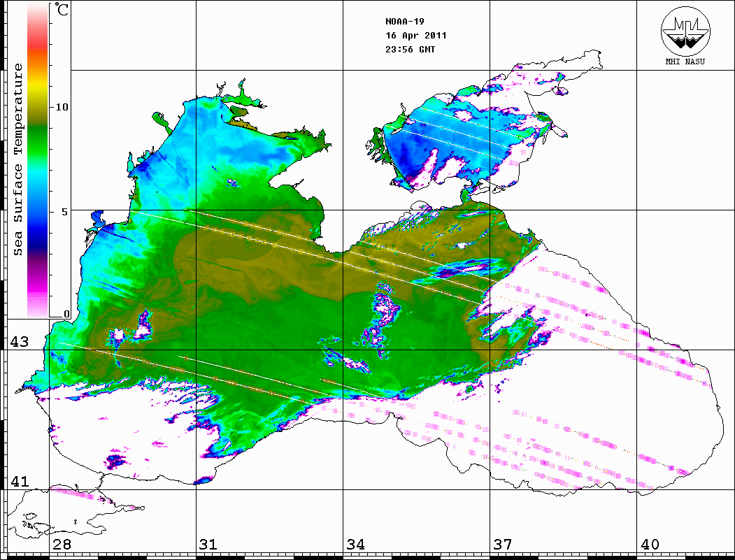
Task: Click longitude label '28'
Action: point(62,544)
